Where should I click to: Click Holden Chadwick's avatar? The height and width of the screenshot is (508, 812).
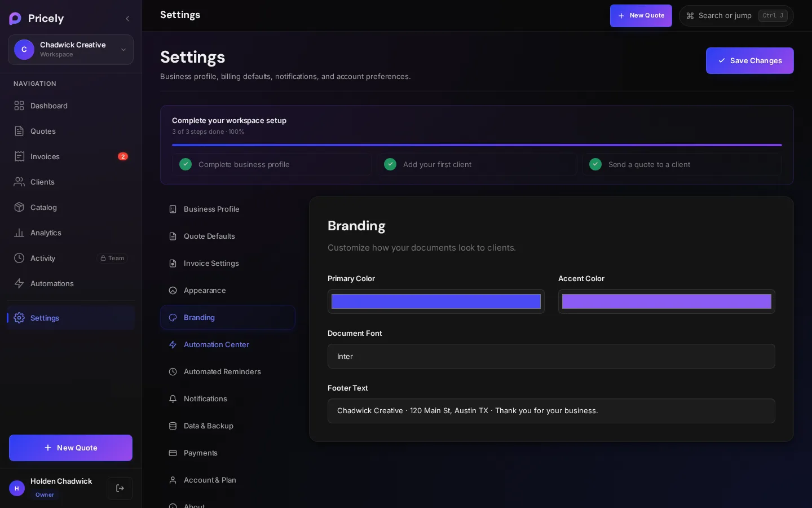(x=17, y=488)
